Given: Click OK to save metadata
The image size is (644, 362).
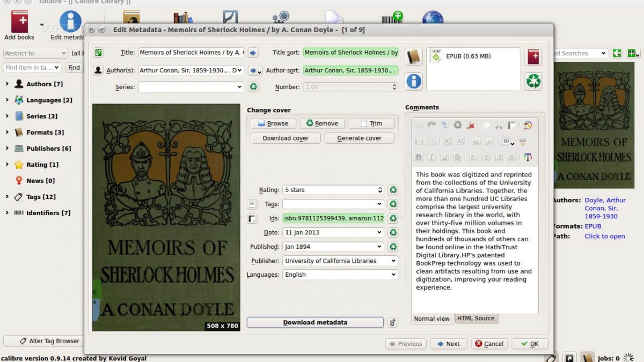Looking at the screenshot, I should coord(530,344).
